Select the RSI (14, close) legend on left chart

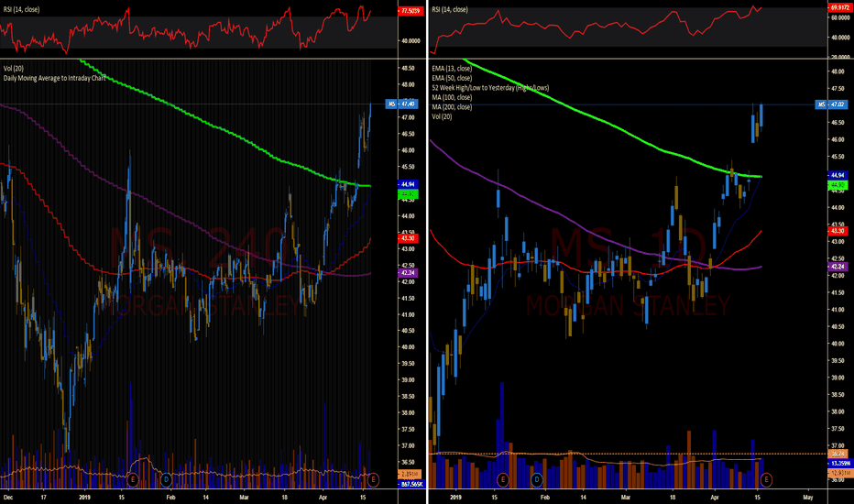[21, 9]
